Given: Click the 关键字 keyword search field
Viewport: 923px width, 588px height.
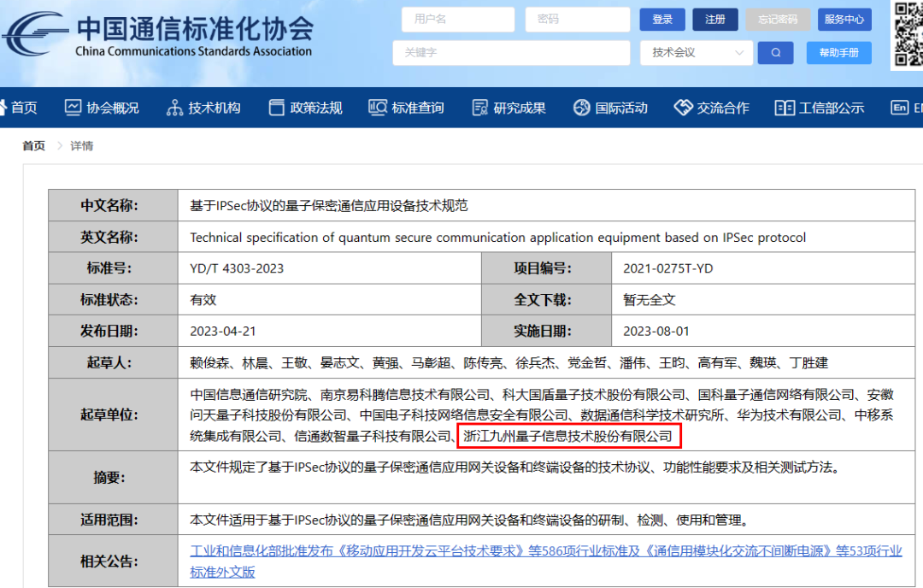Looking at the screenshot, I should pos(511,53).
